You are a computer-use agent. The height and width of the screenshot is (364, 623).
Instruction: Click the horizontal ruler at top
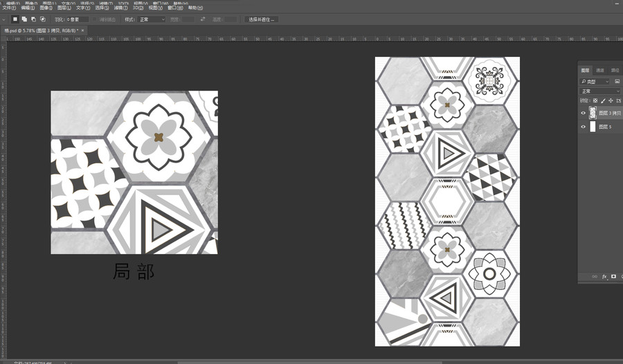(x=315, y=39)
